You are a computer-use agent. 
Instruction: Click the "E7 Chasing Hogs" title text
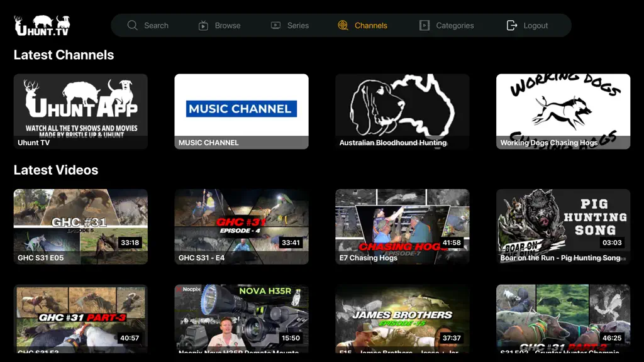pos(369,258)
